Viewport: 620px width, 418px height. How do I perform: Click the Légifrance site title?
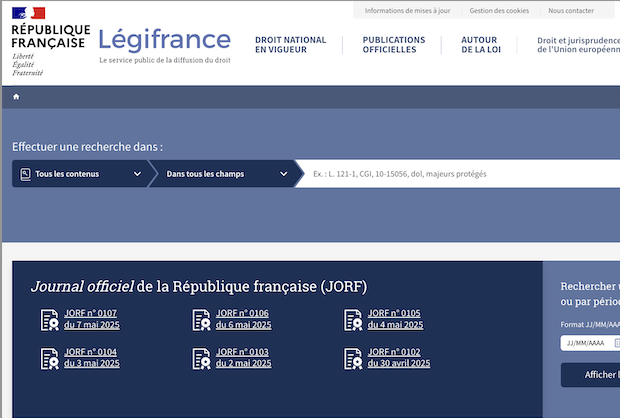coord(164,39)
